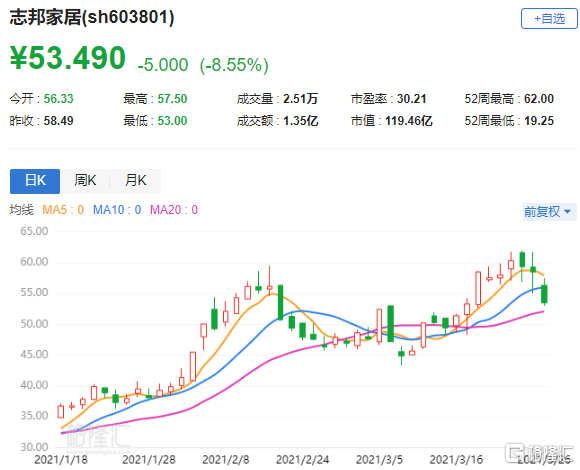The width and height of the screenshot is (580, 470).
Task: Click the 60.00 price axis label
Action: (34, 262)
